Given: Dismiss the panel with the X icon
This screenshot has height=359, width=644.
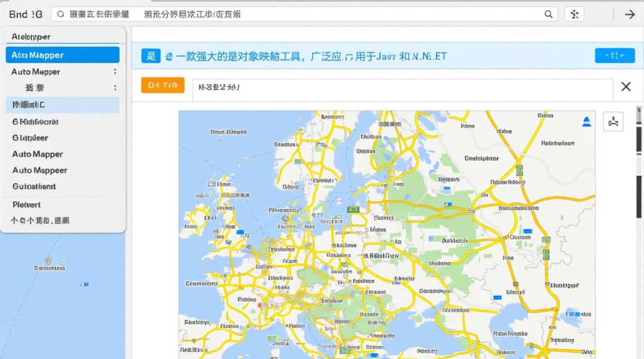Looking at the screenshot, I should 626,87.
